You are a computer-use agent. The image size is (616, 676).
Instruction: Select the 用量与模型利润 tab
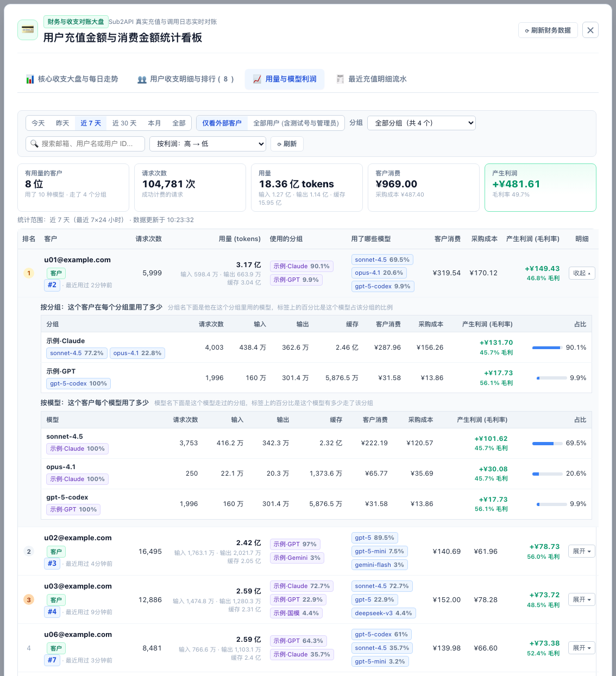tap(285, 79)
